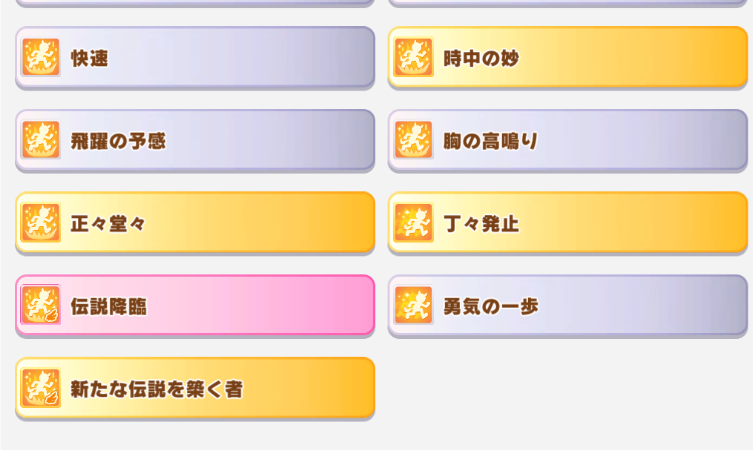Open the gold 正々堂々 skill entry
Screen dimensions: 753x450
pos(195,223)
